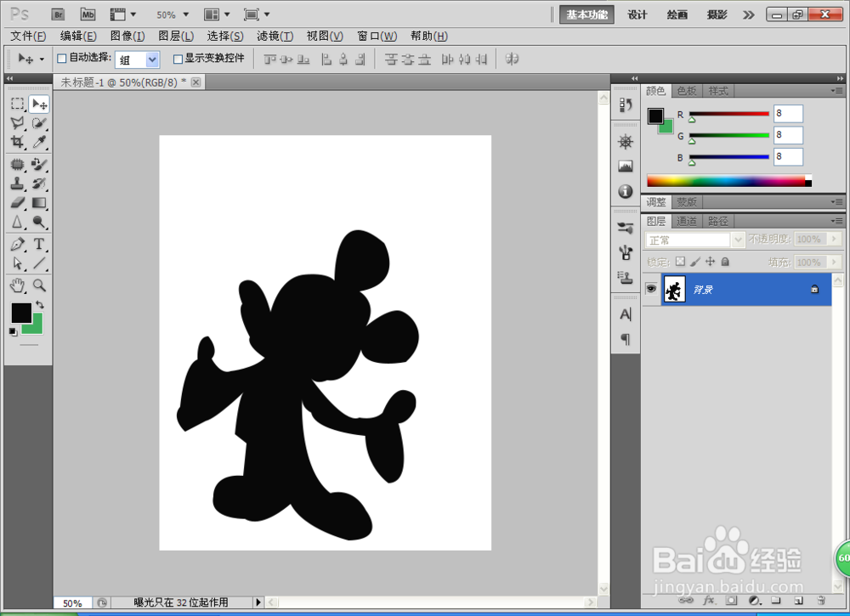Select the Gradient tool

39,202
